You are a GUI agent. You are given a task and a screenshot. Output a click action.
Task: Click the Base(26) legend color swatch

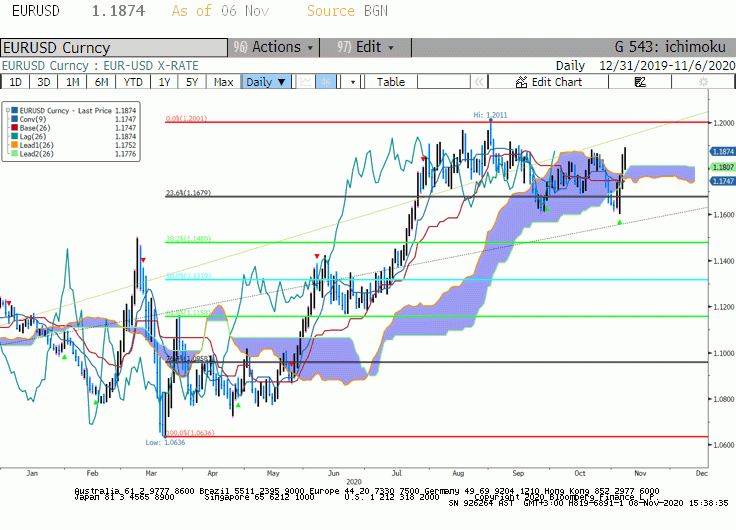pyautogui.click(x=15, y=128)
